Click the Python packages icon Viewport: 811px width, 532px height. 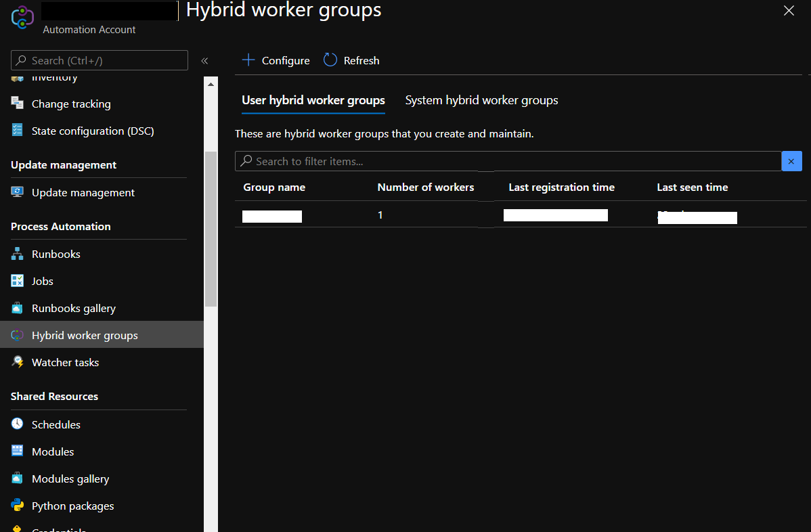[17, 505]
